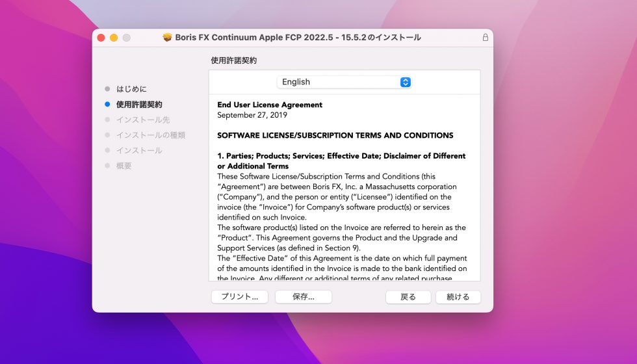The image size is (637, 364).
Task: Click the インストールの種類 sidebar step
Action: point(151,135)
